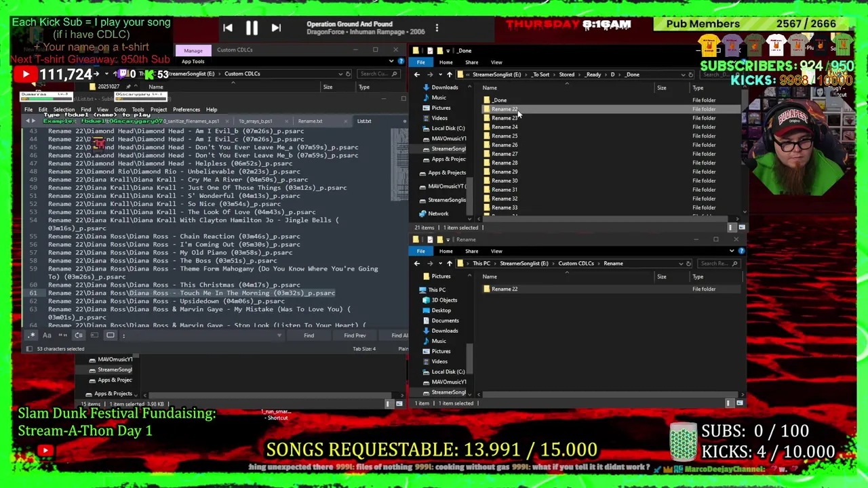Open Documents in Rename window sidebar
Image resolution: width=868 pixels, height=488 pixels.
pyautogui.click(x=445, y=321)
